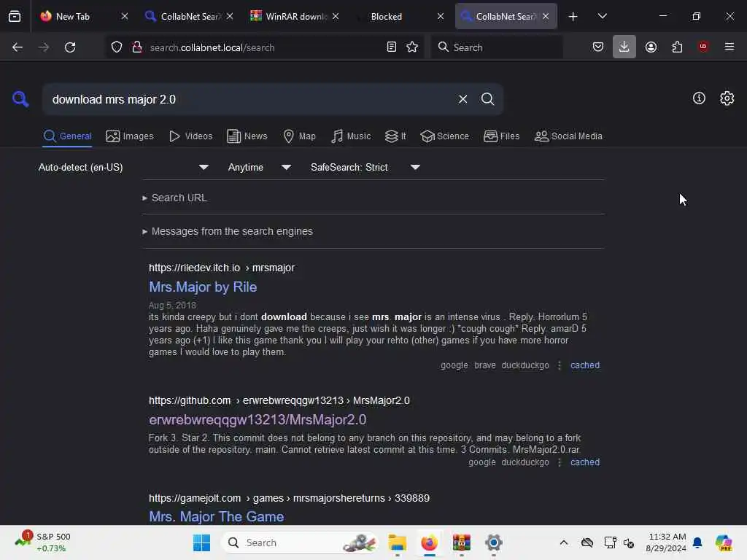Switch to the Music category
The height and width of the screenshot is (560, 747).
pyautogui.click(x=351, y=136)
